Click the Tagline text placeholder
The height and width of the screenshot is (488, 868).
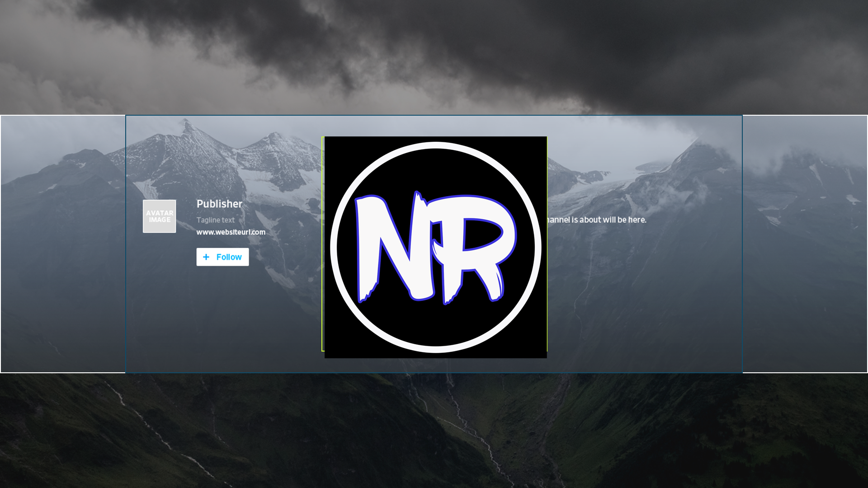[x=215, y=220]
